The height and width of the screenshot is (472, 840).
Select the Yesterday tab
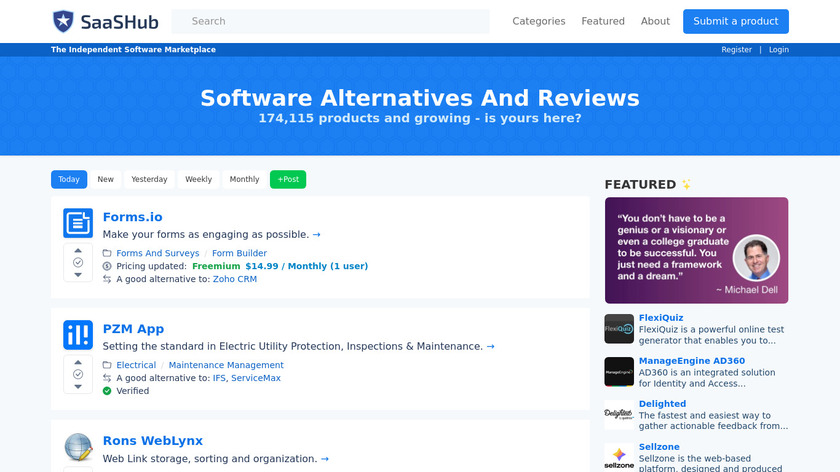pos(149,180)
